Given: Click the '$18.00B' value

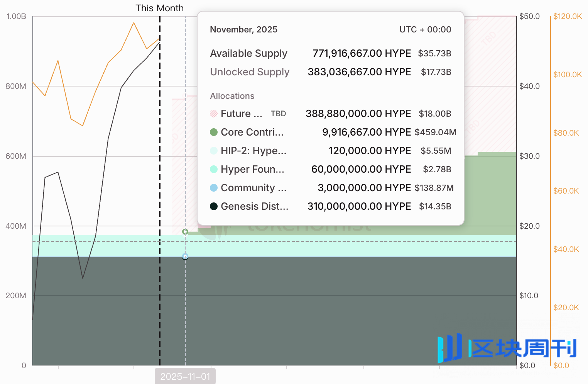Looking at the screenshot, I should [x=435, y=114].
